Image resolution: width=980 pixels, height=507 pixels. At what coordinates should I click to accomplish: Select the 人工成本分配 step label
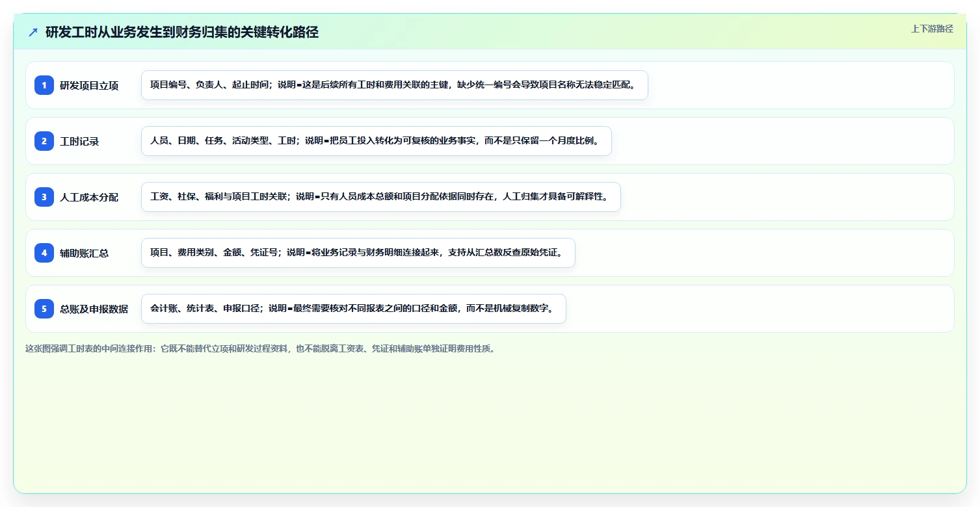tap(89, 197)
